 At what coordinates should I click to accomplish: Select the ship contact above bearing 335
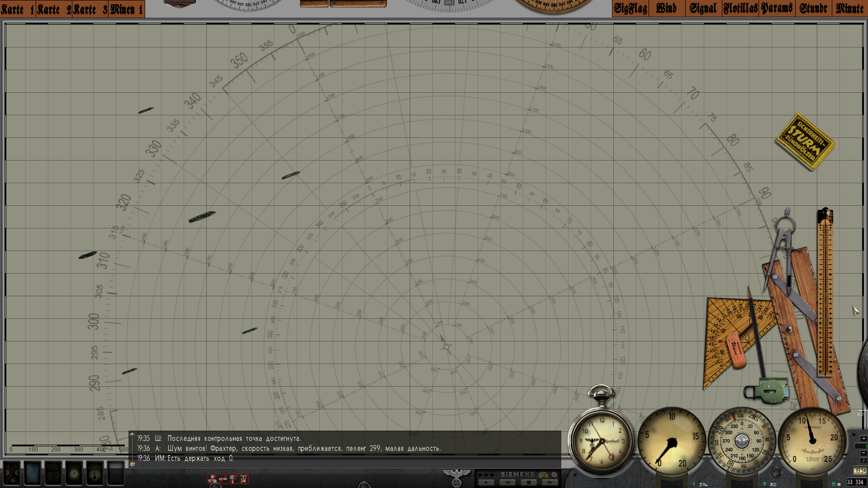(146, 110)
